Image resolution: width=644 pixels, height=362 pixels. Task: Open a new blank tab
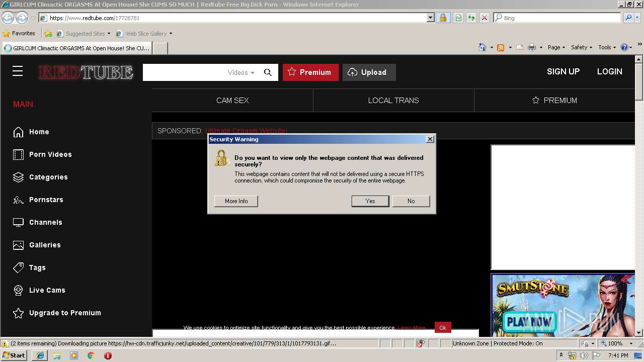160,48
